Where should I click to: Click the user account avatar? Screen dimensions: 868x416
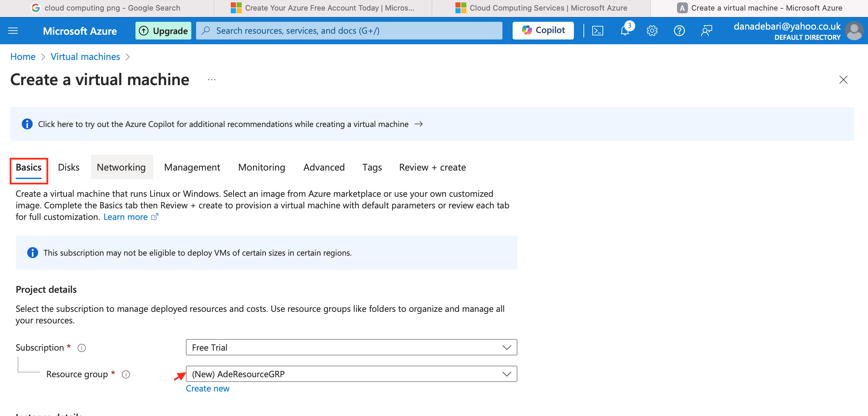pyautogui.click(x=854, y=31)
